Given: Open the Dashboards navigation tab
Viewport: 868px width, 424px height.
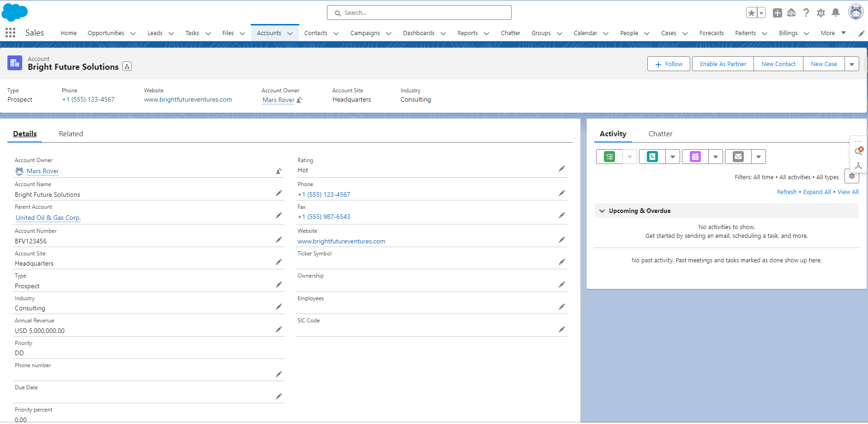Looking at the screenshot, I should pos(419,33).
